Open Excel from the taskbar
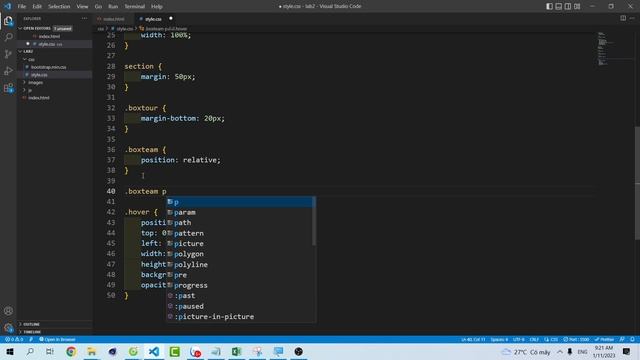 click(236, 351)
